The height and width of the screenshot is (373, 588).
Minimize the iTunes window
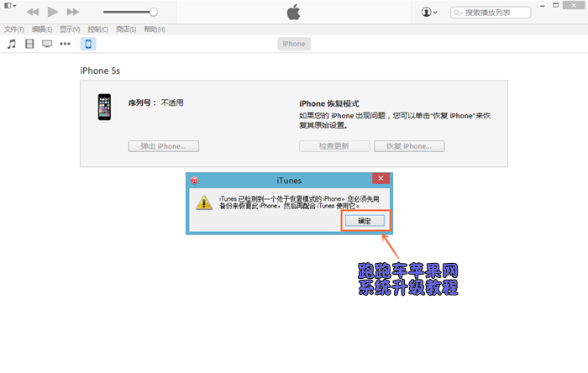pos(543,6)
